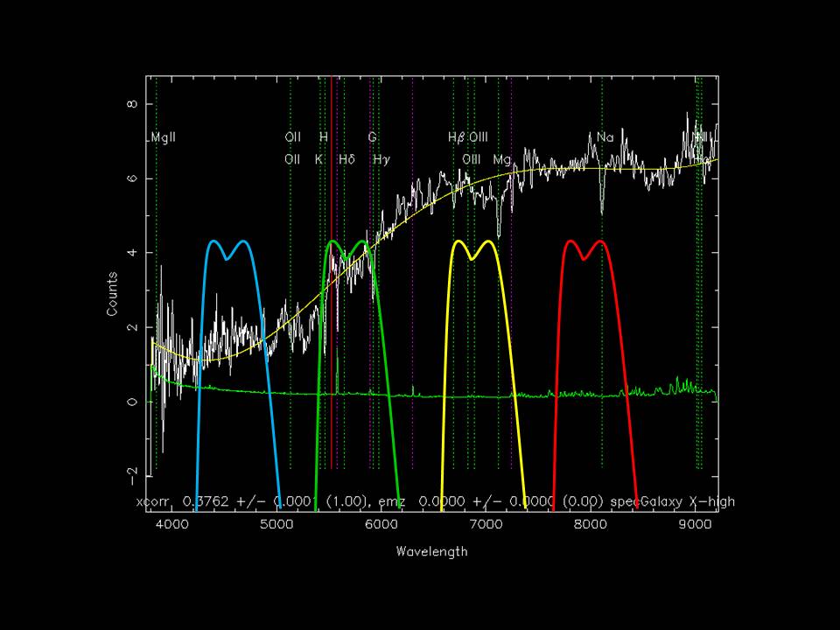Select the Na absorption line label
Screen dimensions: 840x630
point(605,137)
